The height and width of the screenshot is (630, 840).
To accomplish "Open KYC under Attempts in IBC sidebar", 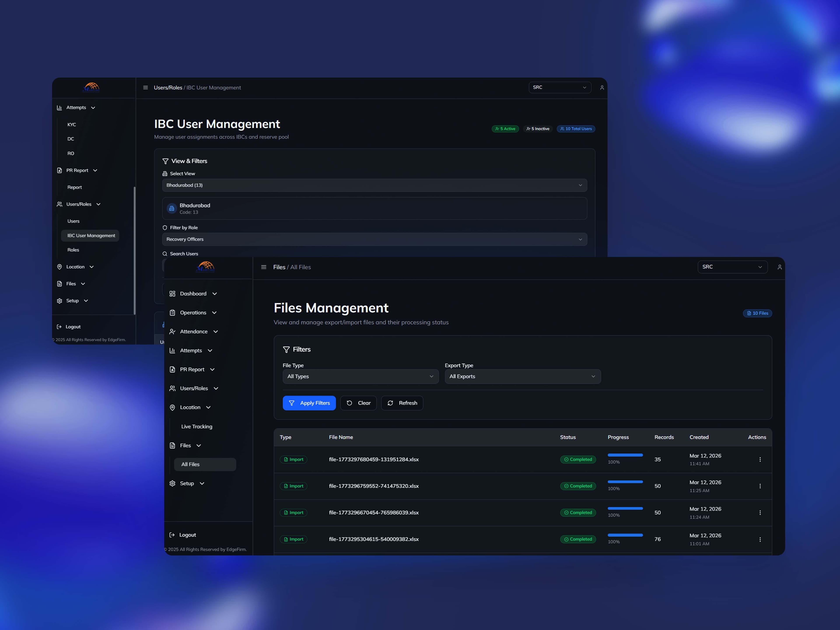I will (72, 125).
